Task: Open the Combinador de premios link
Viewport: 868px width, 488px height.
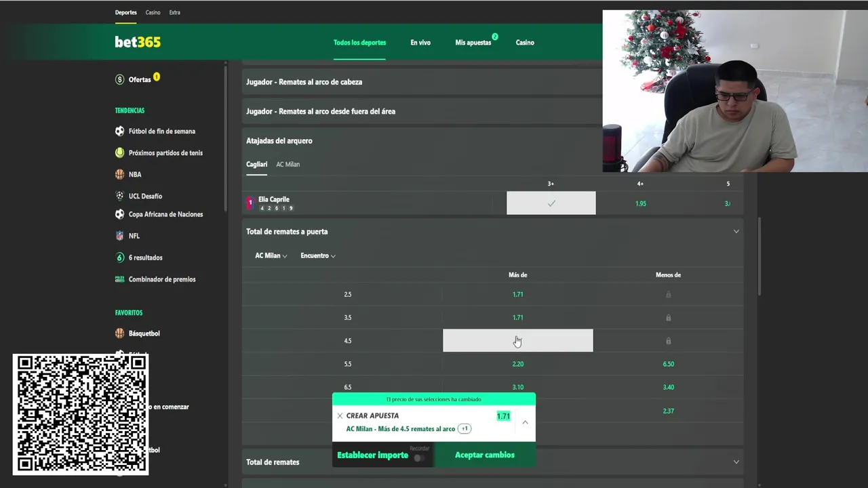Action: [x=162, y=279]
